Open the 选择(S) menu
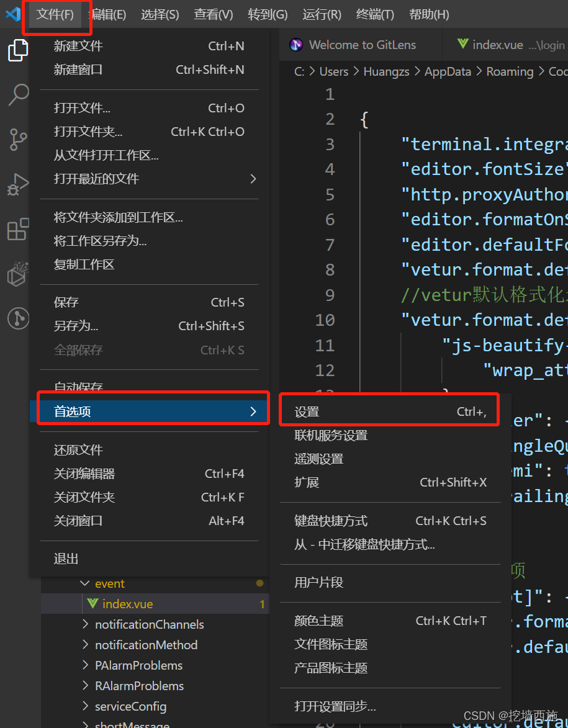The height and width of the screenshot is (728, 568). click(x=160, y=14)
